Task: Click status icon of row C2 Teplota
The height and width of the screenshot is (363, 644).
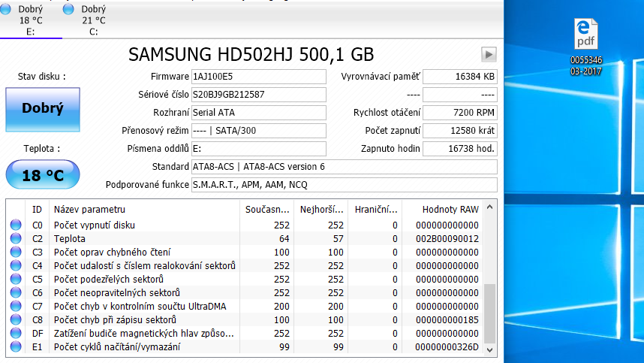Action: [x=16, y=238]
